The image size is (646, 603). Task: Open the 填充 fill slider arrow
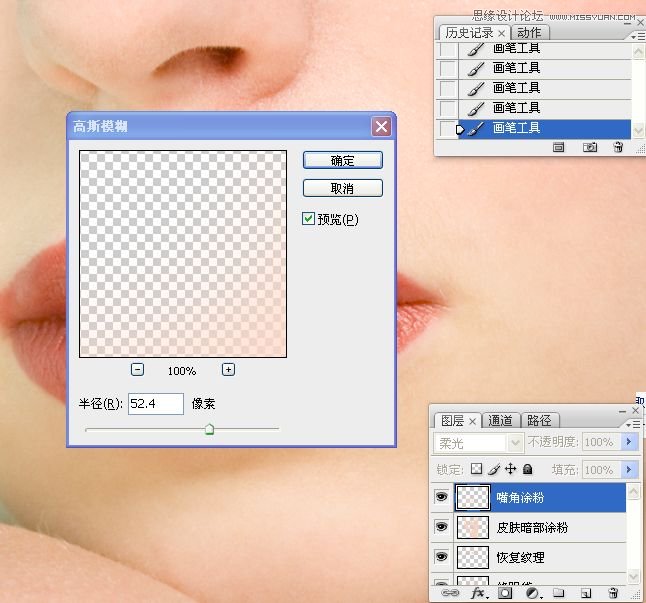[x=629, y=470]
